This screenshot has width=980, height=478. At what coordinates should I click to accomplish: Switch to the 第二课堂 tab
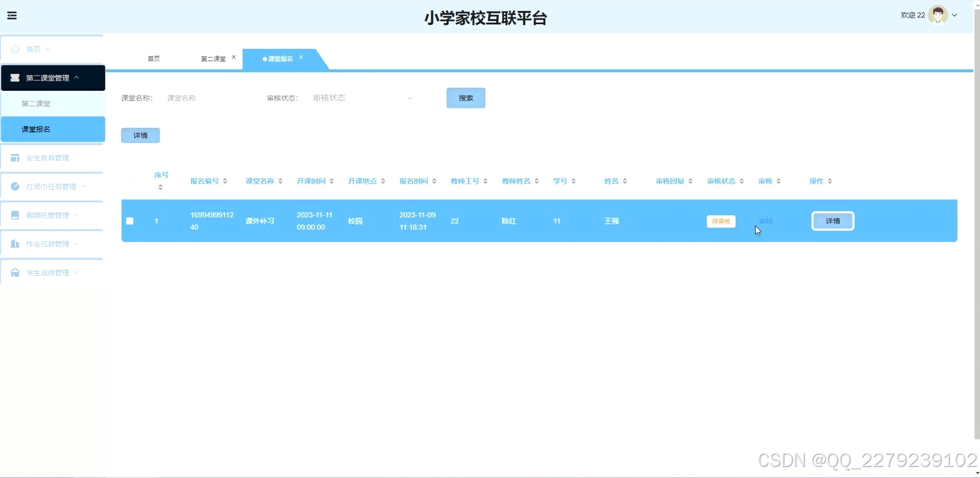213,58
